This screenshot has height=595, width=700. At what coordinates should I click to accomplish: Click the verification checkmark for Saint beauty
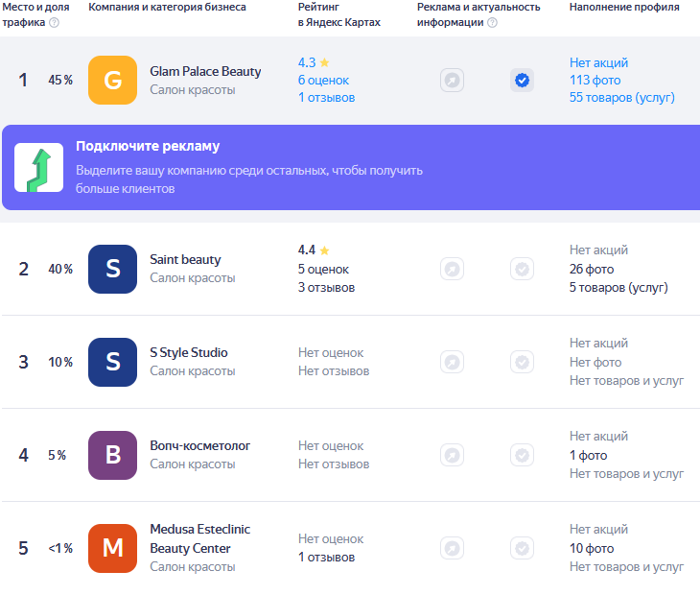[522, 270]
